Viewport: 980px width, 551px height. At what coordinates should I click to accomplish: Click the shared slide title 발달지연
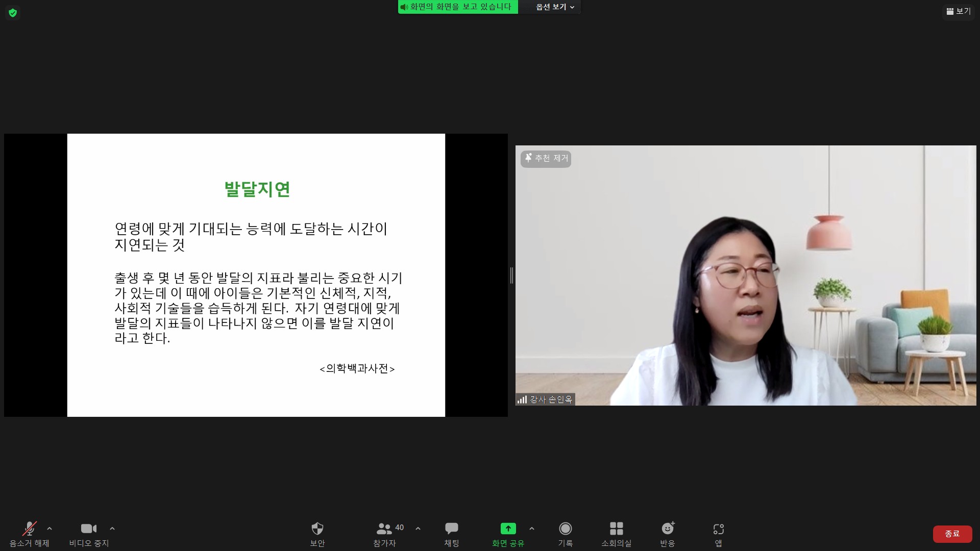coord(257,189)
